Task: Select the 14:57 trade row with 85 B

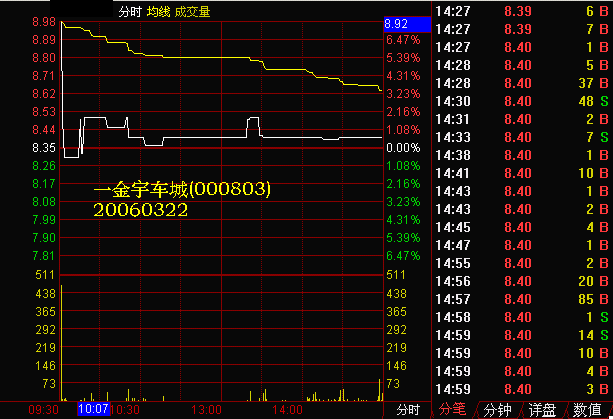Action: [523, 298]
